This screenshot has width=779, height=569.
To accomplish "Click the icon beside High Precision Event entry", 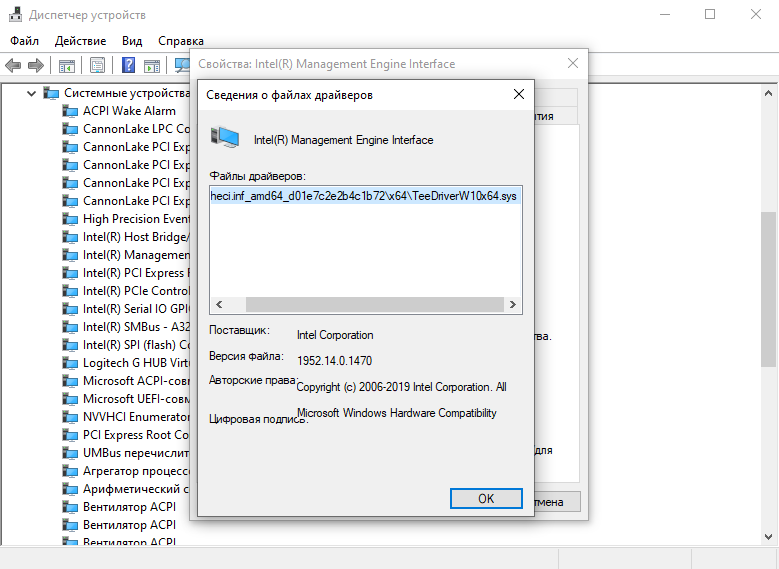I will tap(70, 219).
